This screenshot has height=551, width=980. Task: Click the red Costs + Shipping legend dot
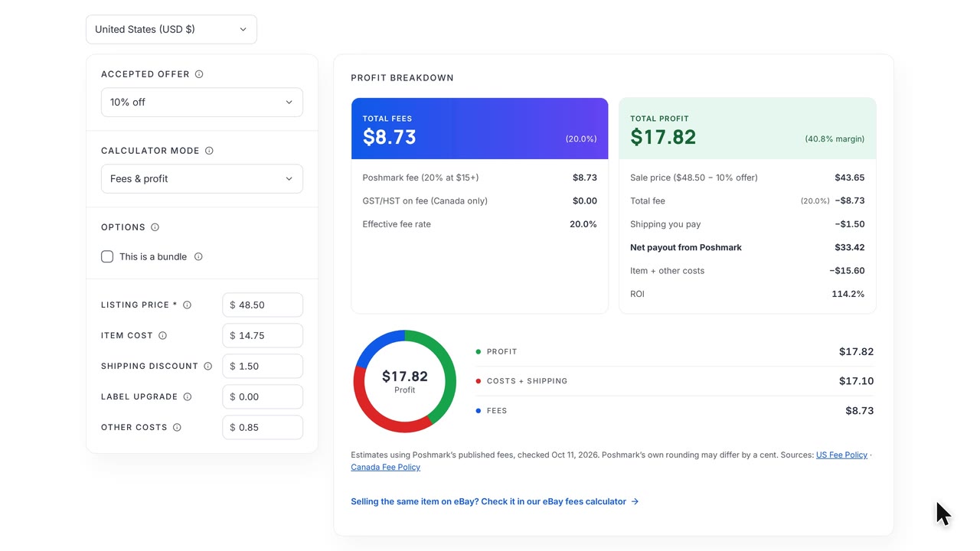click(x=479, y=381)
